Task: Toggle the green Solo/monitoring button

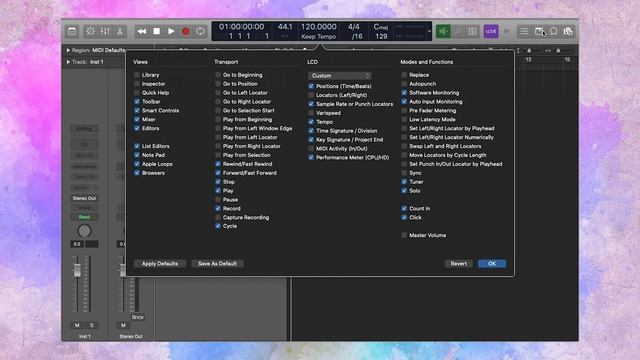Action: point(443,31)
